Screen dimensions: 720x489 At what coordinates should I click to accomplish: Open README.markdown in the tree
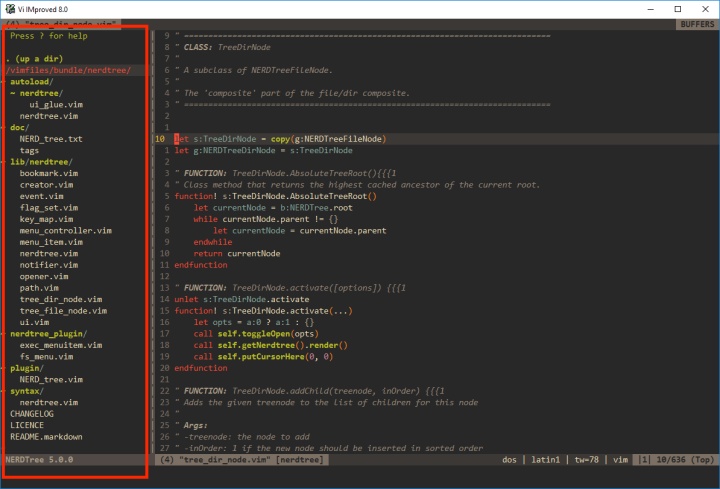tap(46, 437)
